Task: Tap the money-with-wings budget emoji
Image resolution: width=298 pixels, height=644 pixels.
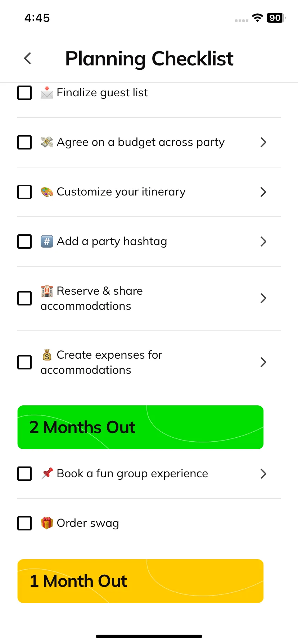Action: pyautogui.click(x=47, y=142)
